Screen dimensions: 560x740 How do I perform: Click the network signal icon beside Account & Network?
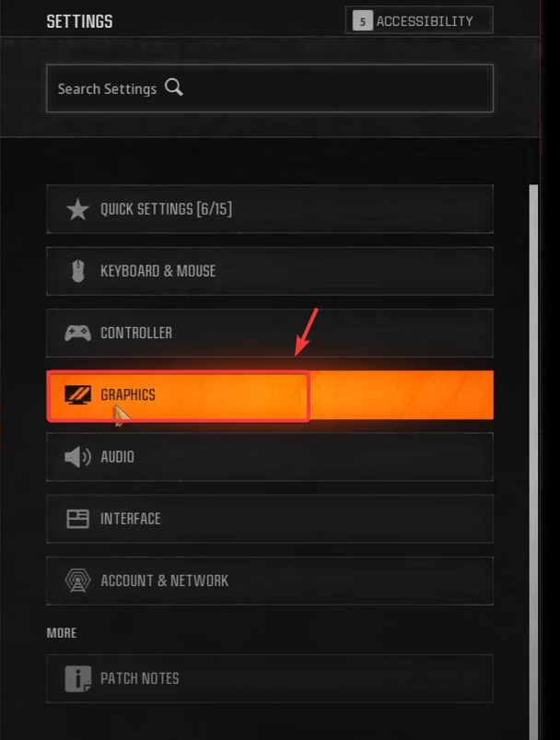click(x=78, y=581)
